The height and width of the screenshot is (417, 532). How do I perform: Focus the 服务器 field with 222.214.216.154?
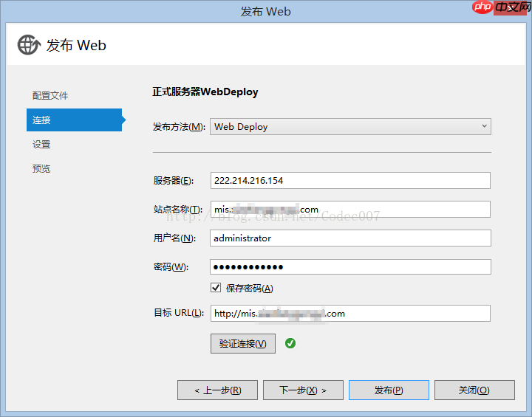[x=350, y=180]
